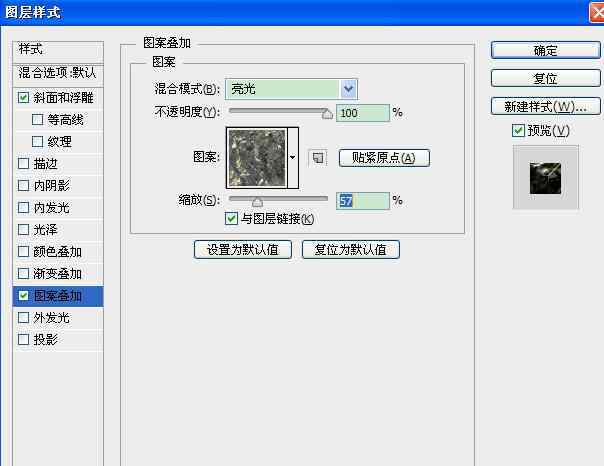Click the 设置为默认值 button
The width and height of the screenshot is (604, 466).
tap(243, 250)
